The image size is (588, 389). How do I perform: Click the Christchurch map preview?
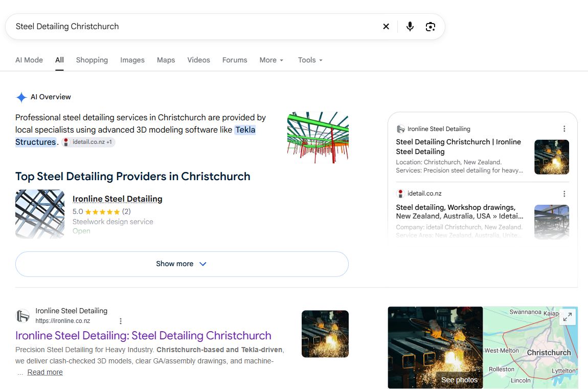click(530, 348)
